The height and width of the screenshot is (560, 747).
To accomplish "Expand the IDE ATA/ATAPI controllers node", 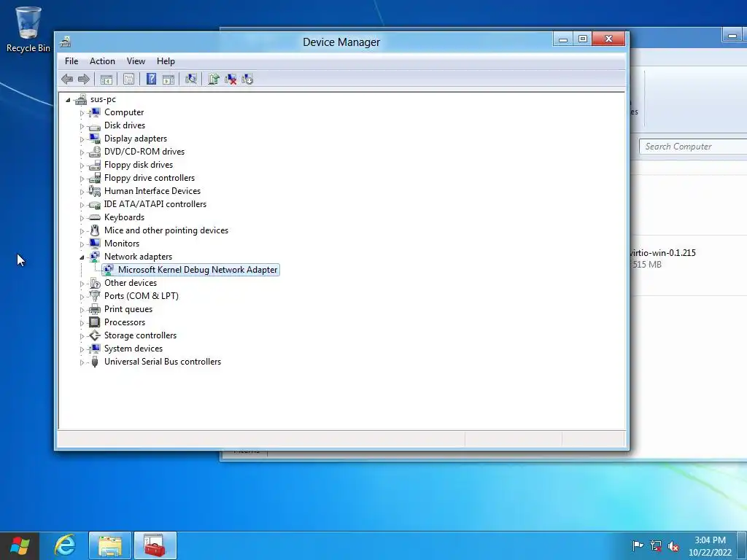I will click(x=82, y=205).
